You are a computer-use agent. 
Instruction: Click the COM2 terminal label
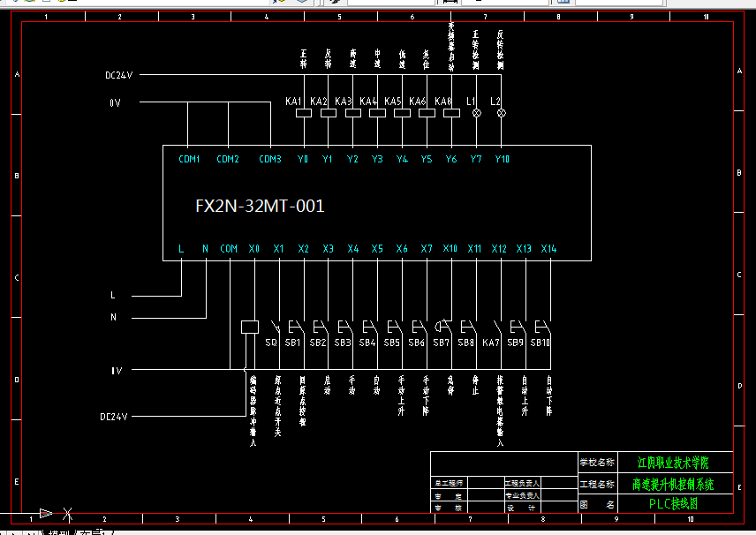point(228,159)
